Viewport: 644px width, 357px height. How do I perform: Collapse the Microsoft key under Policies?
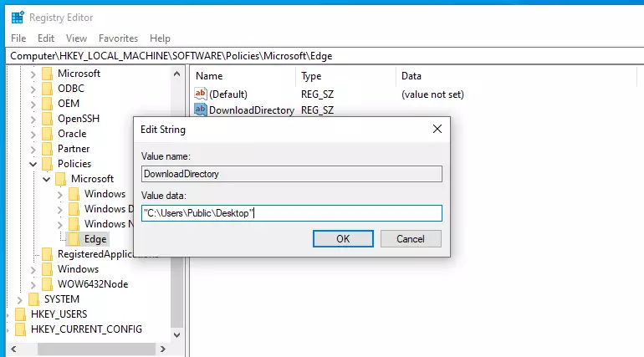pos(46,179)
